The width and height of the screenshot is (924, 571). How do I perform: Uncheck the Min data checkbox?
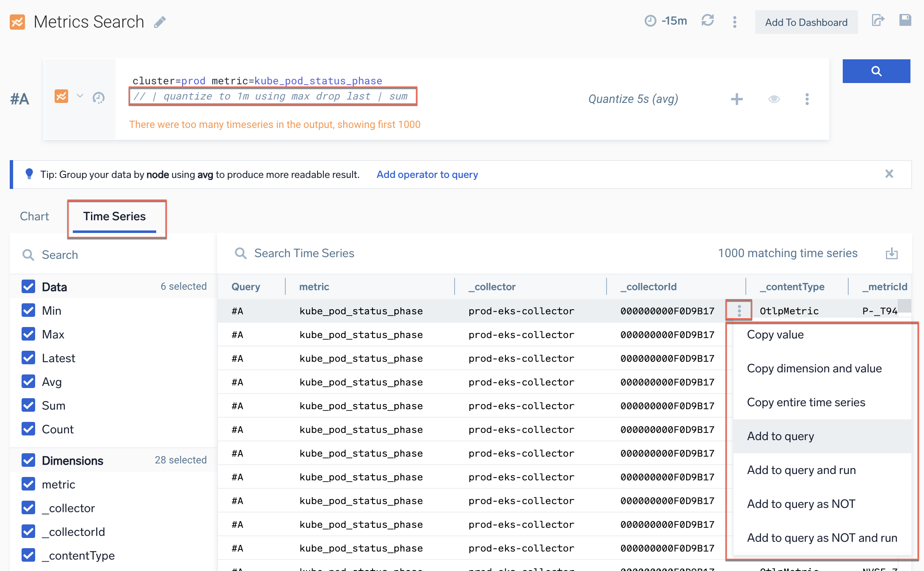28,310
